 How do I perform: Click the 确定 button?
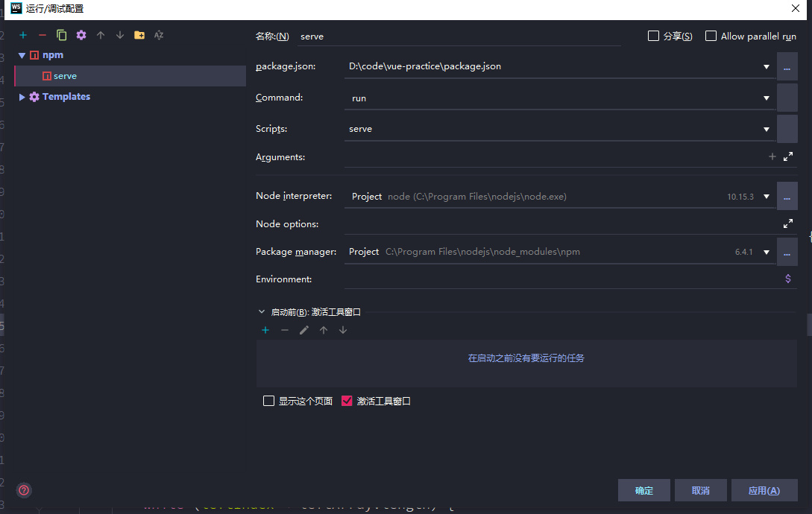tap(643, 490)
